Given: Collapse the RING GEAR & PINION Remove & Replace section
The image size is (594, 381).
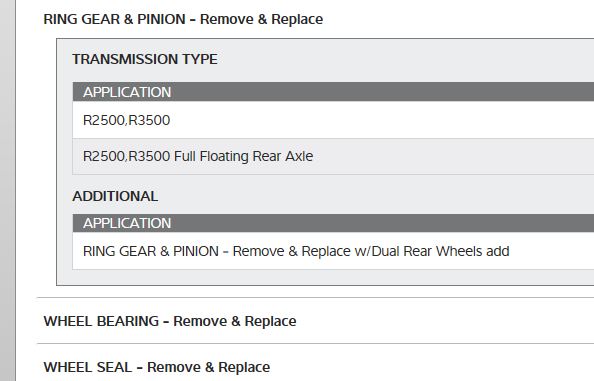Looking at the screenshot, I should [x=183, y=19].
